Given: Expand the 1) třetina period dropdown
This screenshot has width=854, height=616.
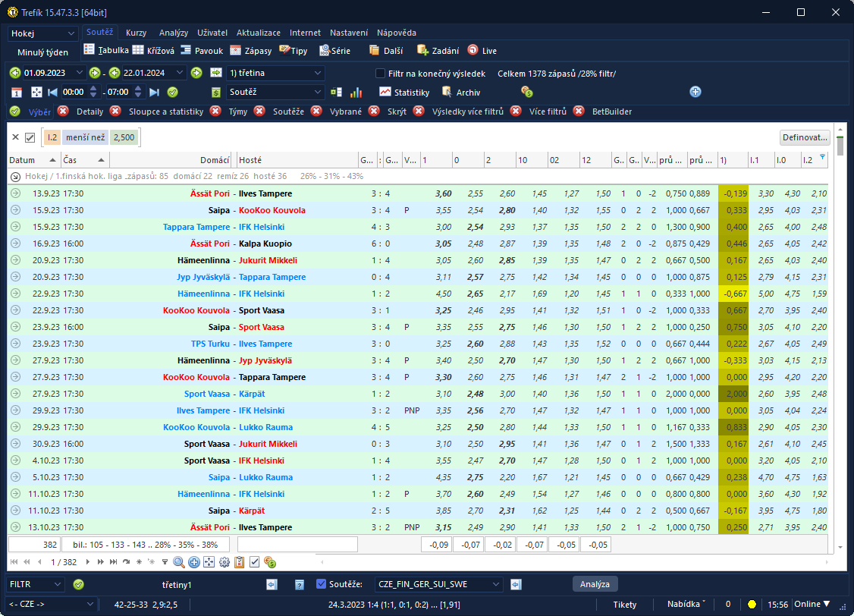Looking at the screenshot, I should (275, 73).
